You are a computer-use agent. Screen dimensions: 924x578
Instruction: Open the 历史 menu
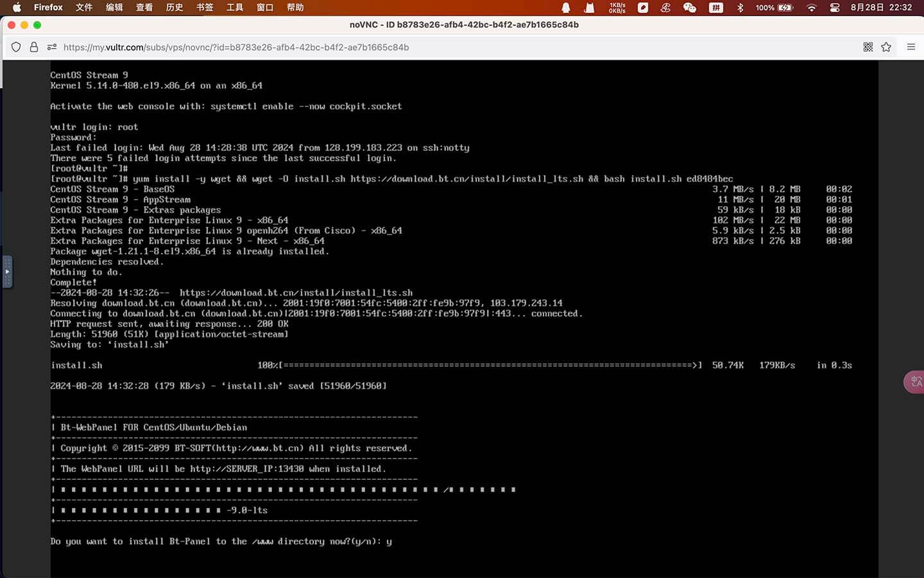tap(175, 7)
